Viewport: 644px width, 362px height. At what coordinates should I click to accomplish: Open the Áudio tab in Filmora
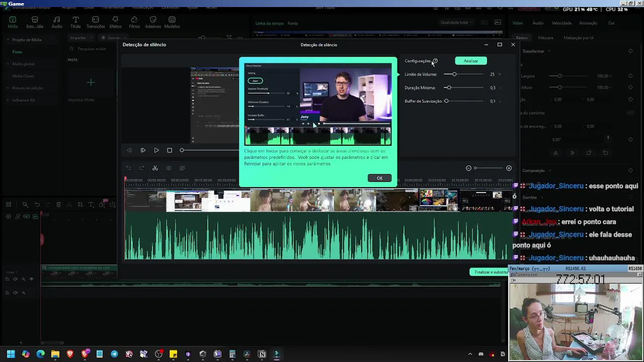(x=57, y=22)
